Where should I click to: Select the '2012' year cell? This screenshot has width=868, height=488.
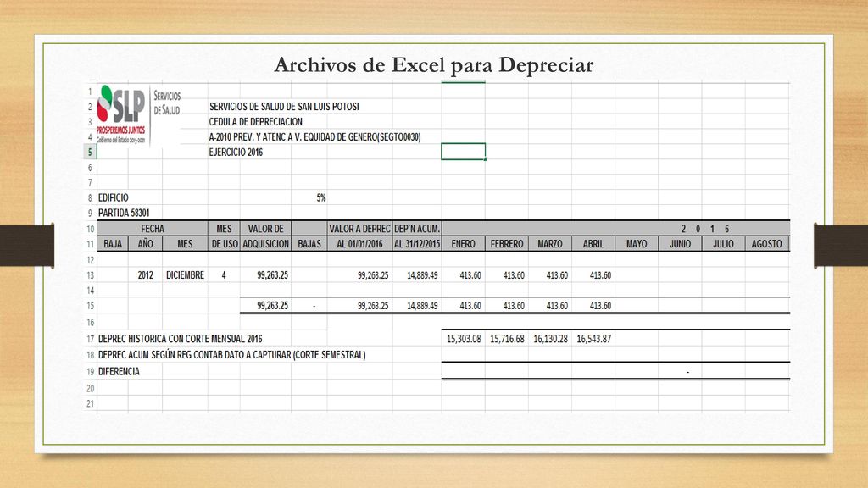[145, 275]
